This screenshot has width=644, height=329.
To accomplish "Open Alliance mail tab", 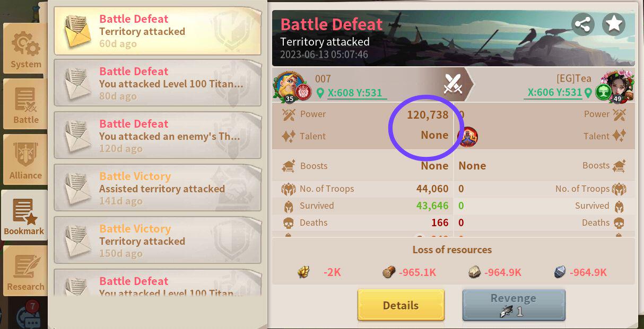I will coord(25,159).
